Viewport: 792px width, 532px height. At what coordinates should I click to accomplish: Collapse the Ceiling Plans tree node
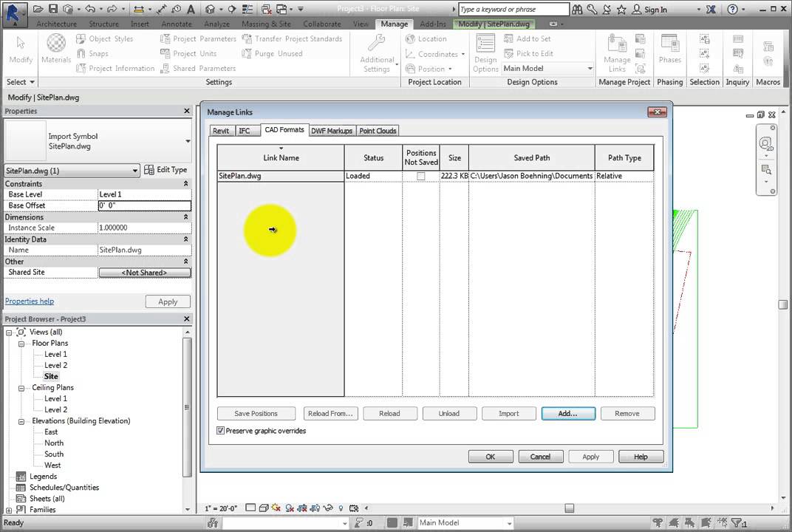pyautogui.click(x=21, y=388)
